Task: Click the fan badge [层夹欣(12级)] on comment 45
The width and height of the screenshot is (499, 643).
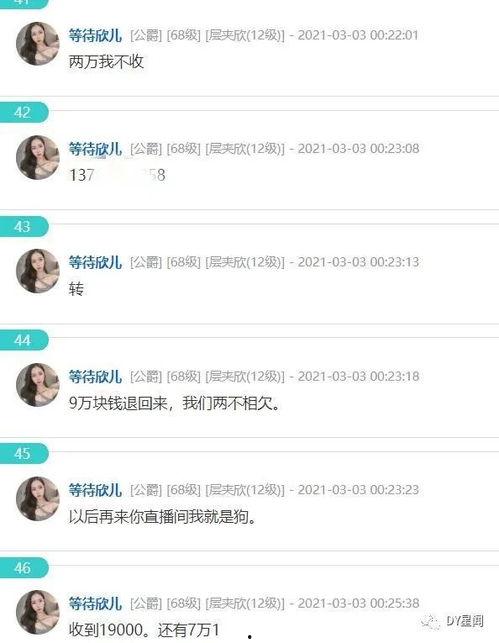Action: pyautogui.click(x=244, y=490)
